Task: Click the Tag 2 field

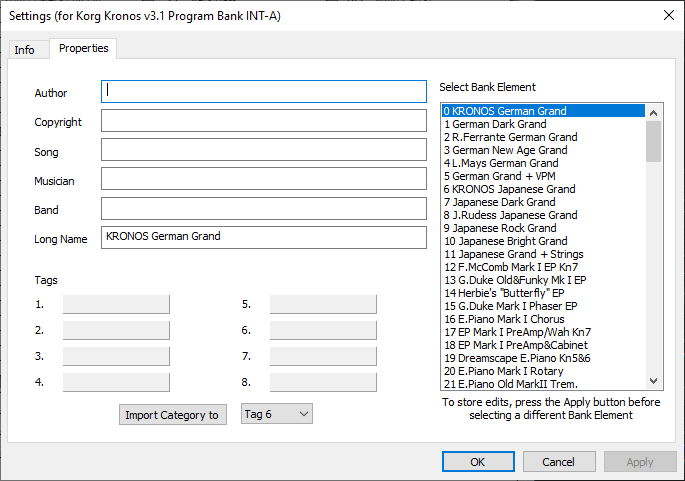Action: point(116,330)
